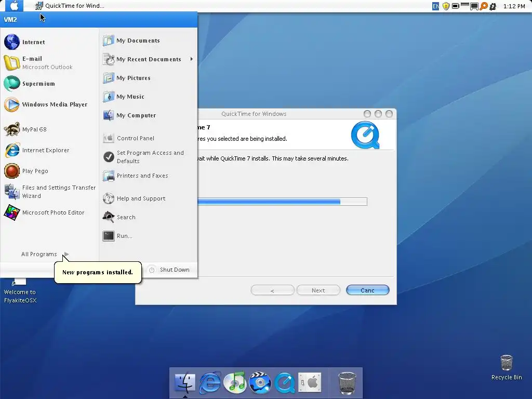This screenshot has height=399, width=532.
Task: Expand My Recent Documents submenu
Action: point(148,59)
